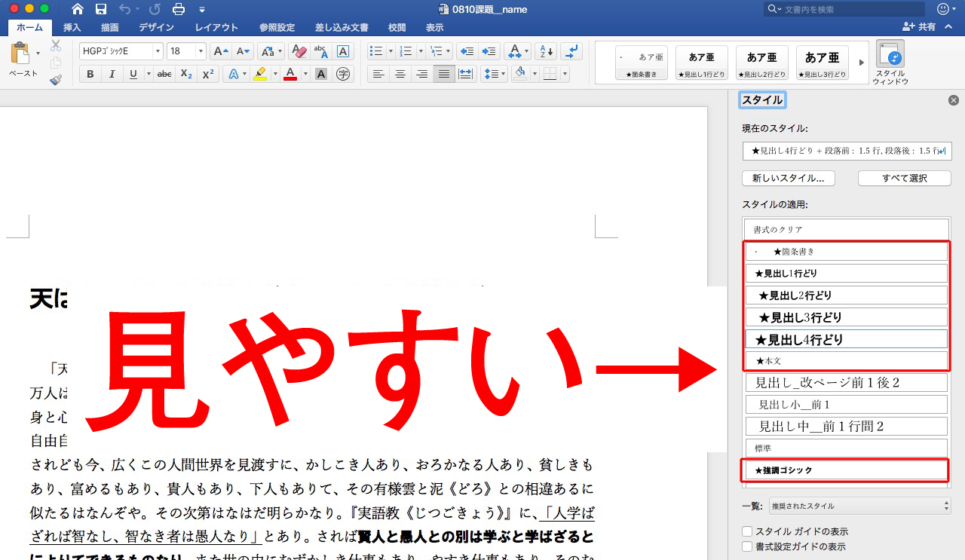Open the レイアウト ribbon tab
This screenshot has width=965, height=560.
[216, 27]
